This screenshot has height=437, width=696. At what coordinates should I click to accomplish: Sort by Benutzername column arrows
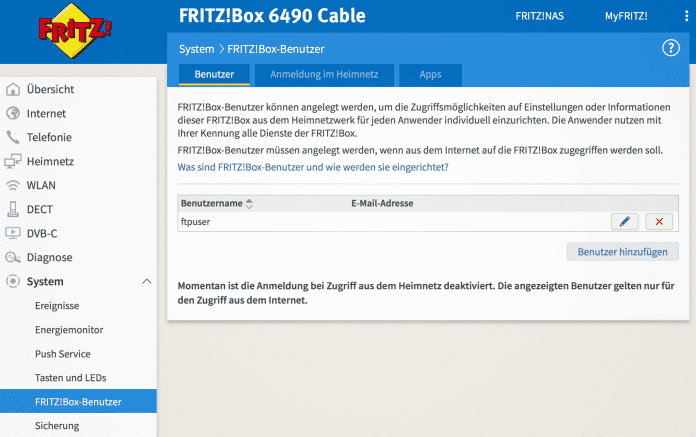point(249,204)
